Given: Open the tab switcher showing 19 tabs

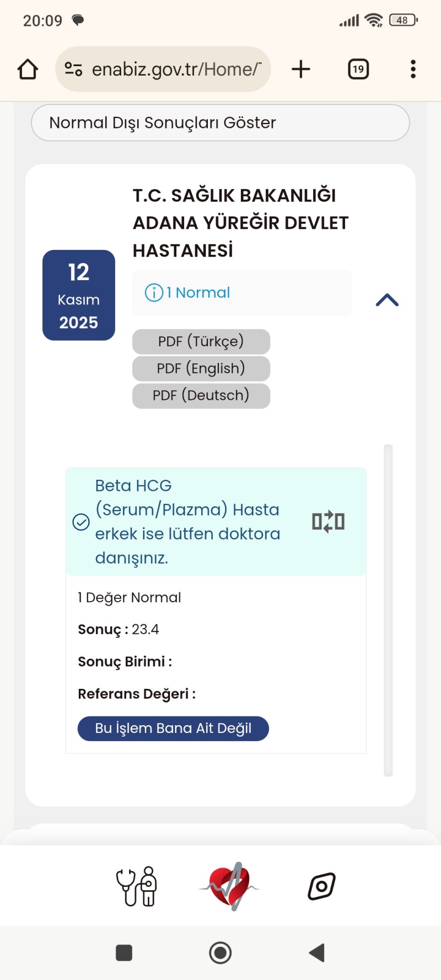Looking at the screenshot, I should tap(358, 69).
